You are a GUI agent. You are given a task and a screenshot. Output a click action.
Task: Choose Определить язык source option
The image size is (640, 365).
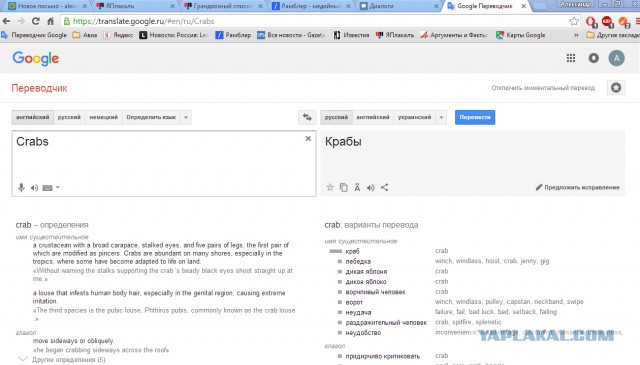pos(151,117)
